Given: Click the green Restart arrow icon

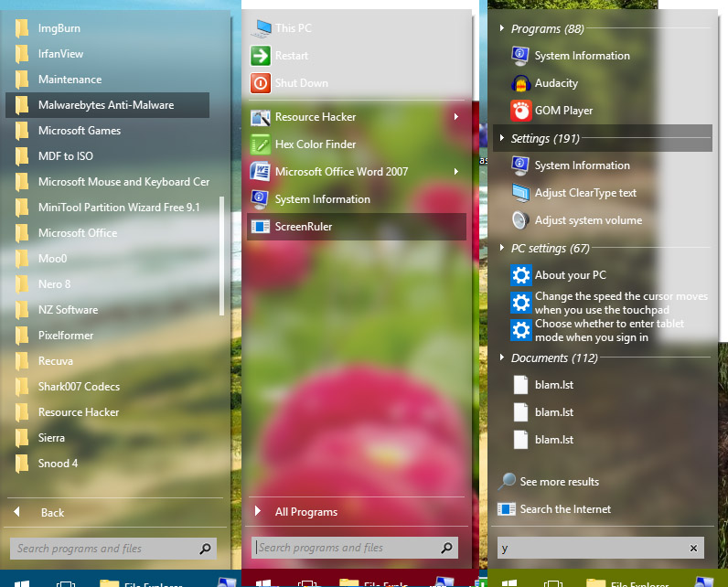Looking at the screenshot, I should point(261,56).
